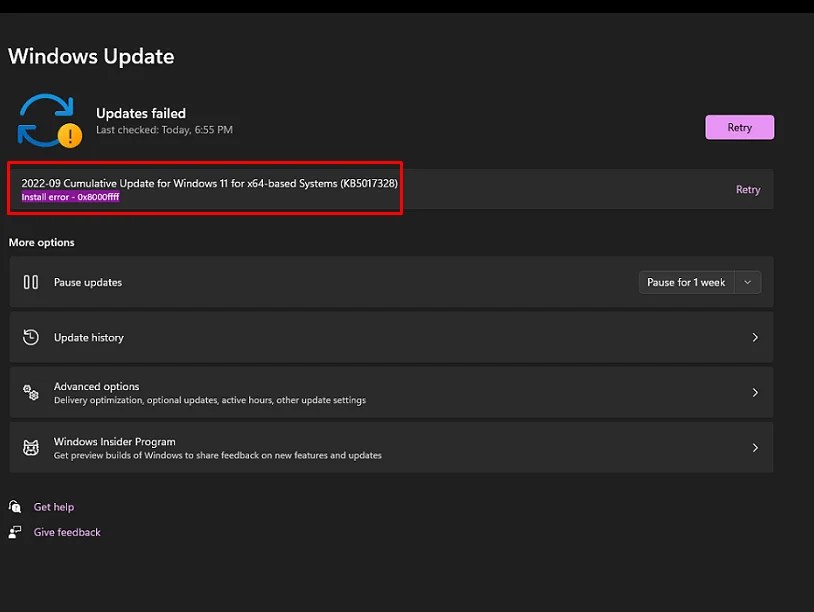Click the Retry button at the top
This screenshot has width=814, height=612.
click(739, 127)
